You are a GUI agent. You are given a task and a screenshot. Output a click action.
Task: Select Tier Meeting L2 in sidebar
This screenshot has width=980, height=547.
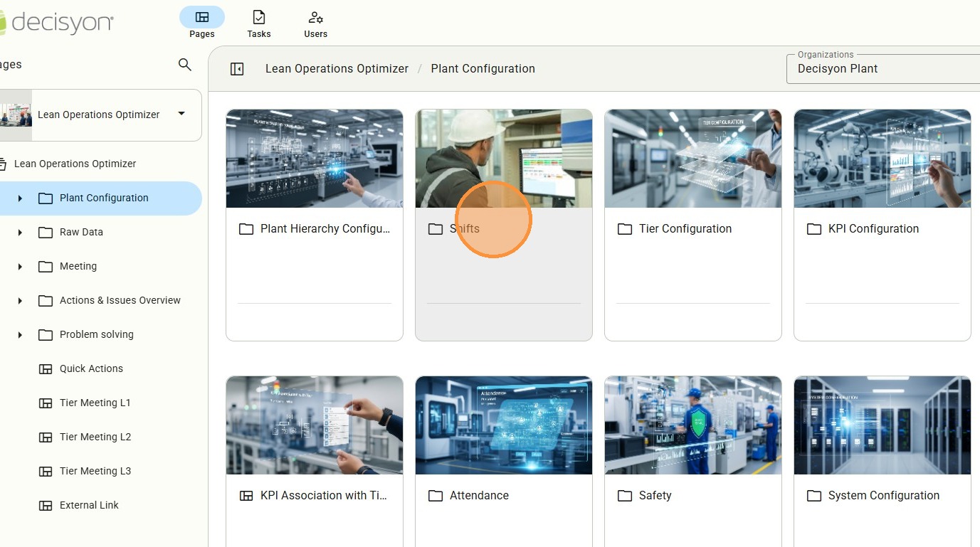click(95, 437)
